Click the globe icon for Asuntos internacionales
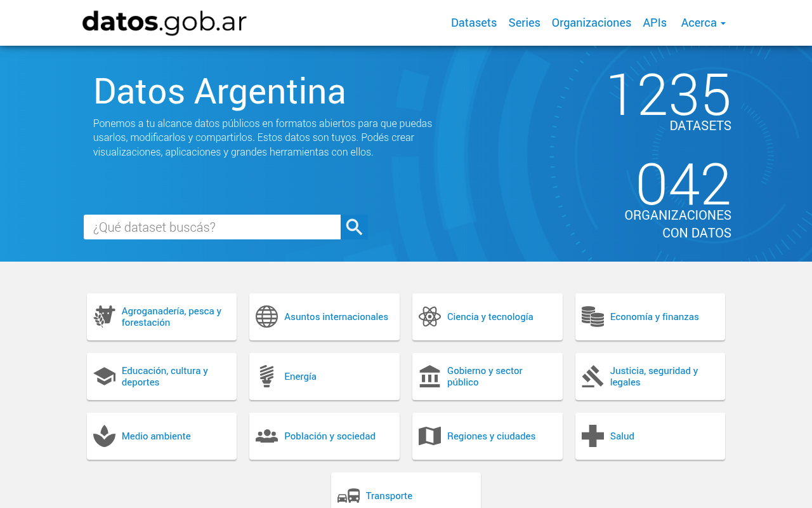Screen dimensions: 812x508 point(266,316)
